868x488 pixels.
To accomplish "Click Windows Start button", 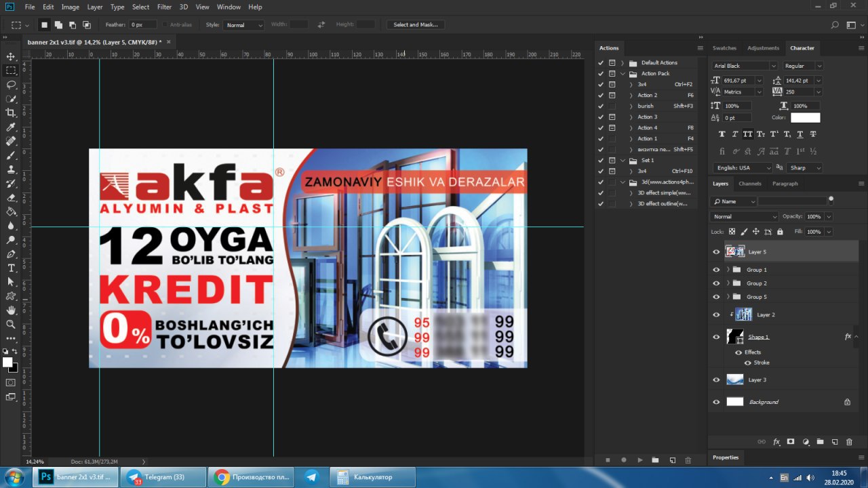I will tap(13, 477).
